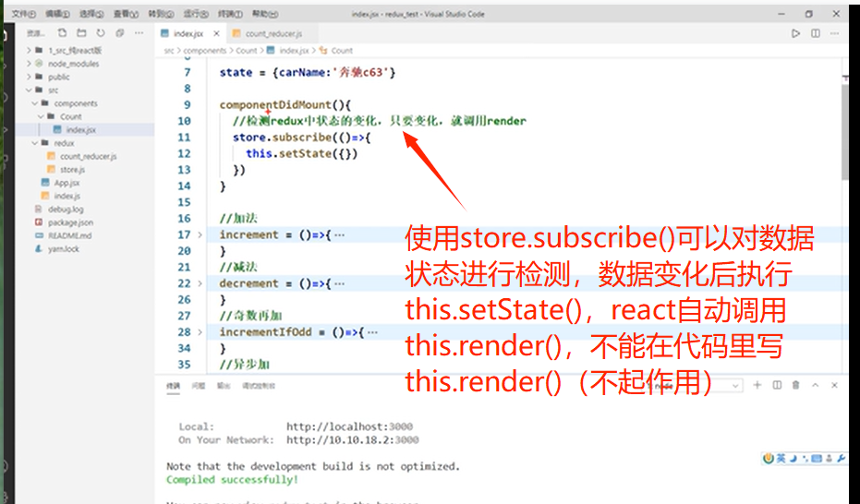This screenshot has height=504, width=860.
Task: Click the IME user account icon
Action: click(829, 459)
